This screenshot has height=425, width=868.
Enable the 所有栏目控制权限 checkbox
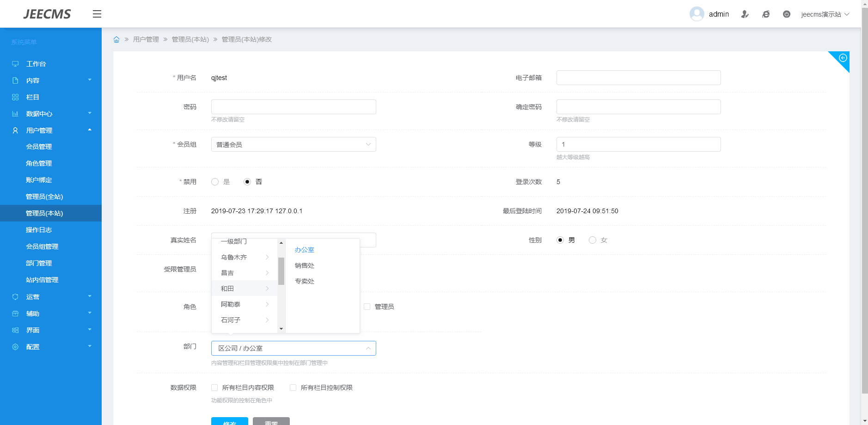pyautogui.click(x=293, y=388)
